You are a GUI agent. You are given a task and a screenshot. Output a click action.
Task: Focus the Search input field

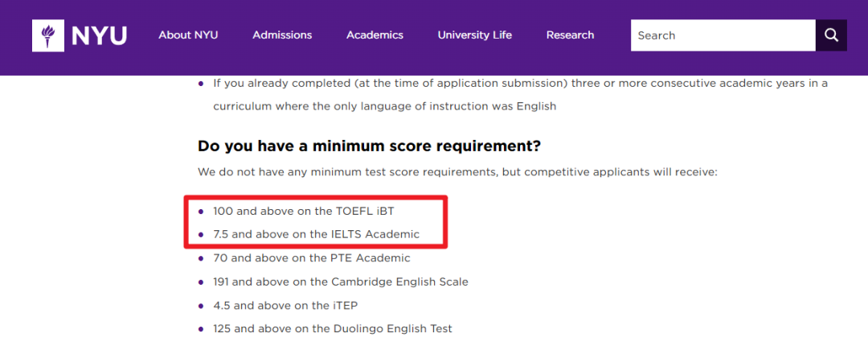pyautogui.click(x=723, y=35)
